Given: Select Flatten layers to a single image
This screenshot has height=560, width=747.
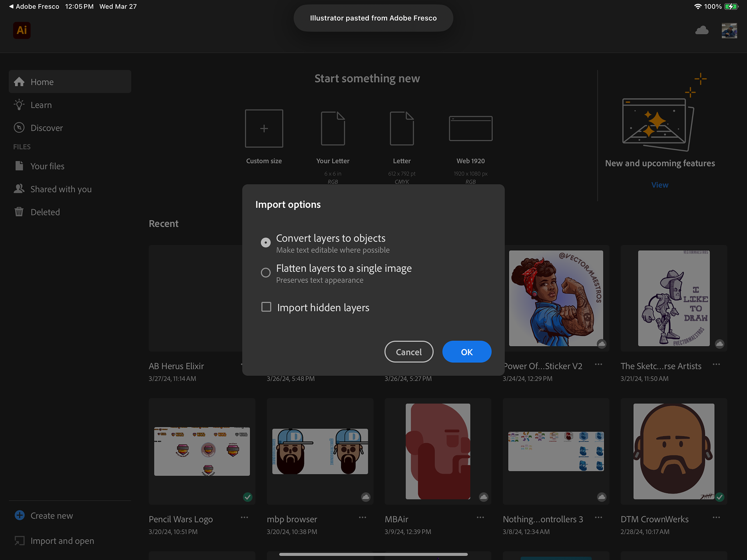Looking at the screenshot, I should click(266, 272).
